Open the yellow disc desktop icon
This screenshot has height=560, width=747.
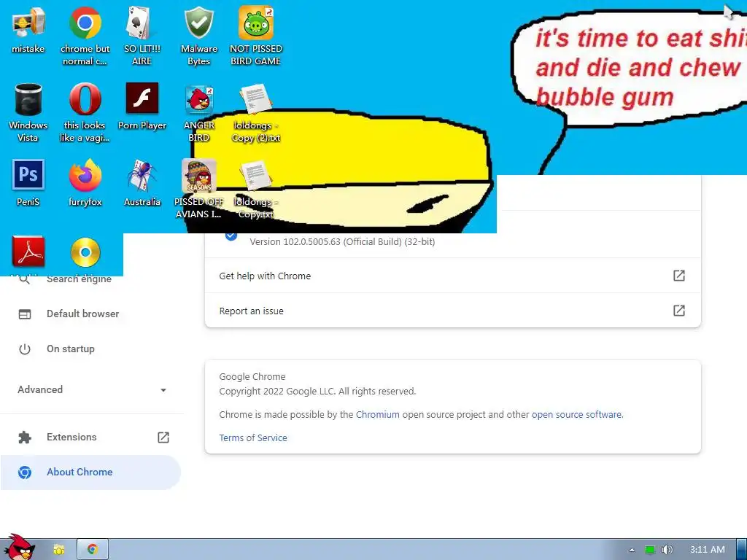85,252
